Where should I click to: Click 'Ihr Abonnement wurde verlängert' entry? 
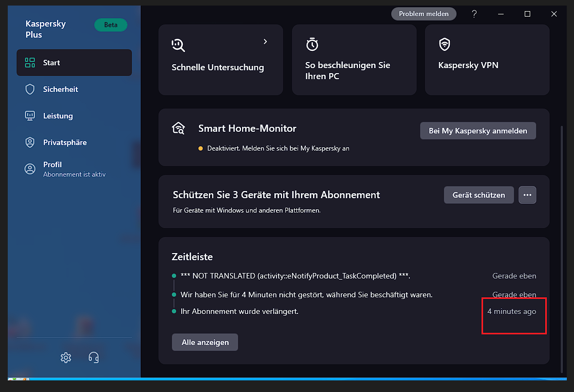[x=239, y=312]
